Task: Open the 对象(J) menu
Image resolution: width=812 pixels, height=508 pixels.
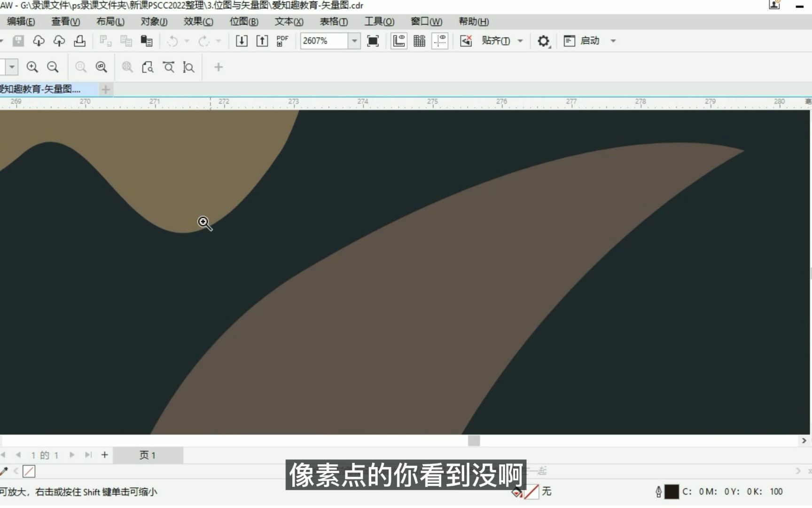Action: coord(154,22)
